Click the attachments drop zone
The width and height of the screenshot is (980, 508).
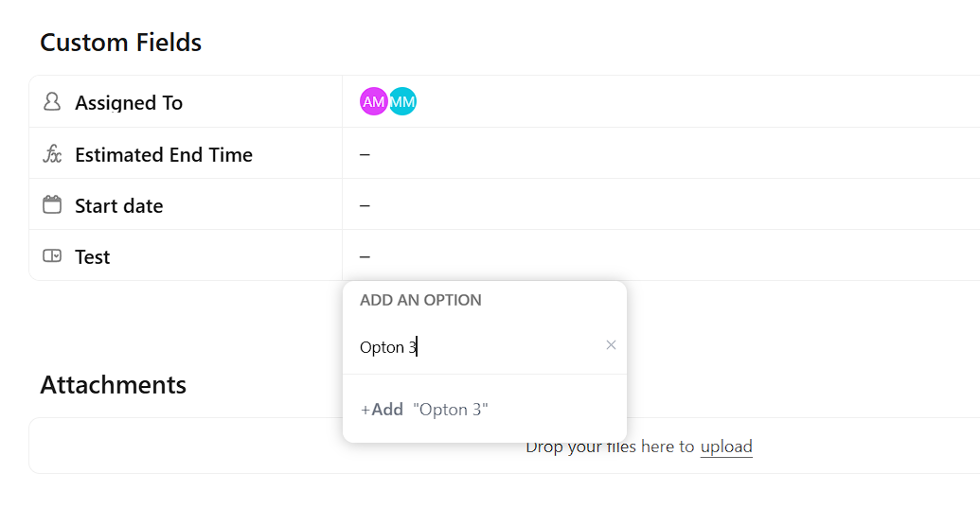805,446
